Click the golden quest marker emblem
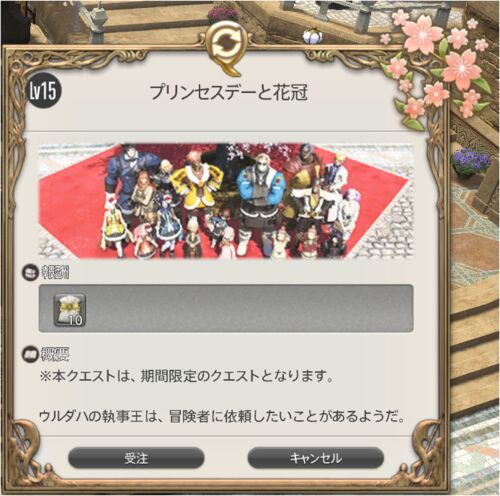 click(x=228, y=47)
